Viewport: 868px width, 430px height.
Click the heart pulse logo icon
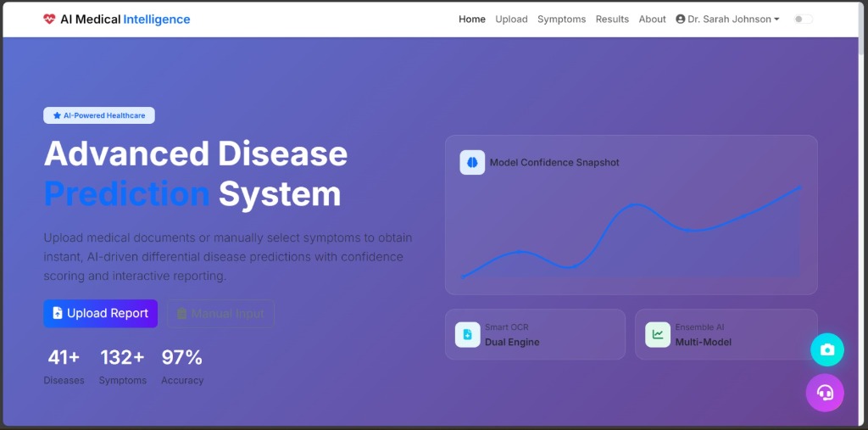(x=49, y=20)
